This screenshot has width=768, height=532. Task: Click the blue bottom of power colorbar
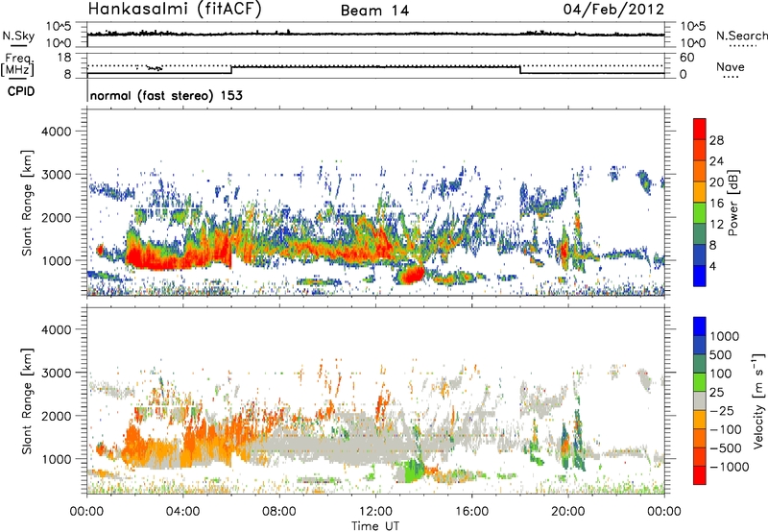[700, 276]
